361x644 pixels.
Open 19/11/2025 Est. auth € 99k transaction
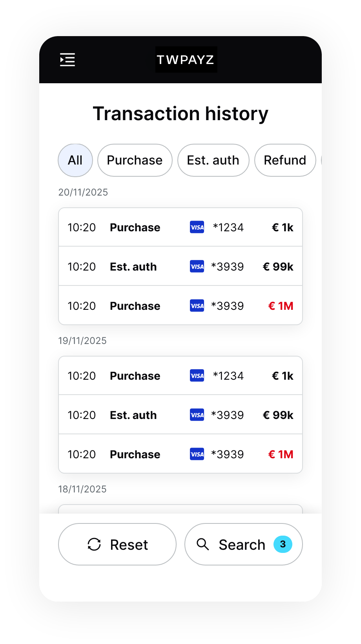coord(180,415)
